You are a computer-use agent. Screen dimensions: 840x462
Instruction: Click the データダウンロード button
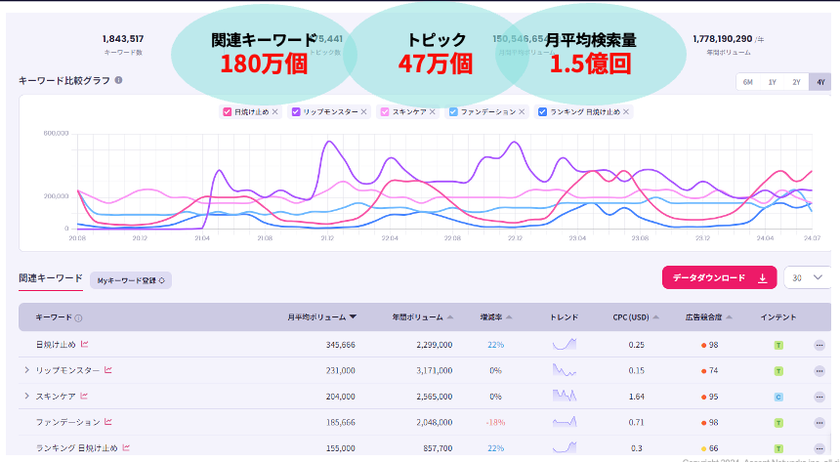click(x=719, y=278)
